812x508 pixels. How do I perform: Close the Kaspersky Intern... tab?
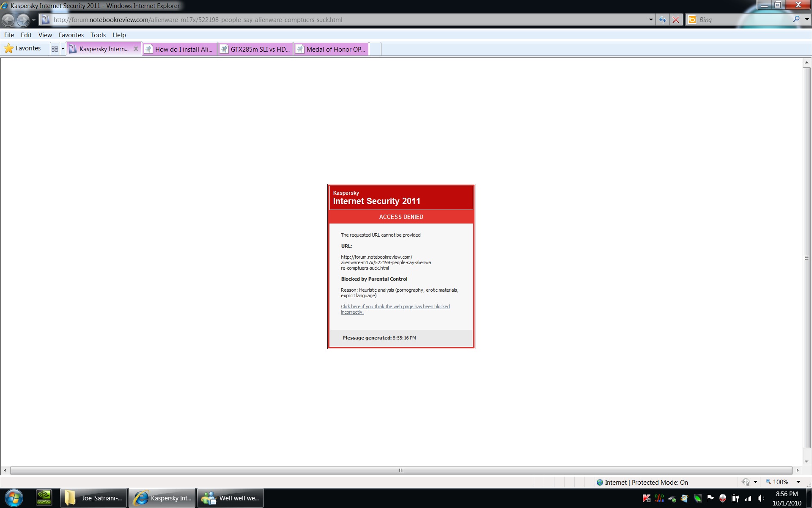coord(136,49)
